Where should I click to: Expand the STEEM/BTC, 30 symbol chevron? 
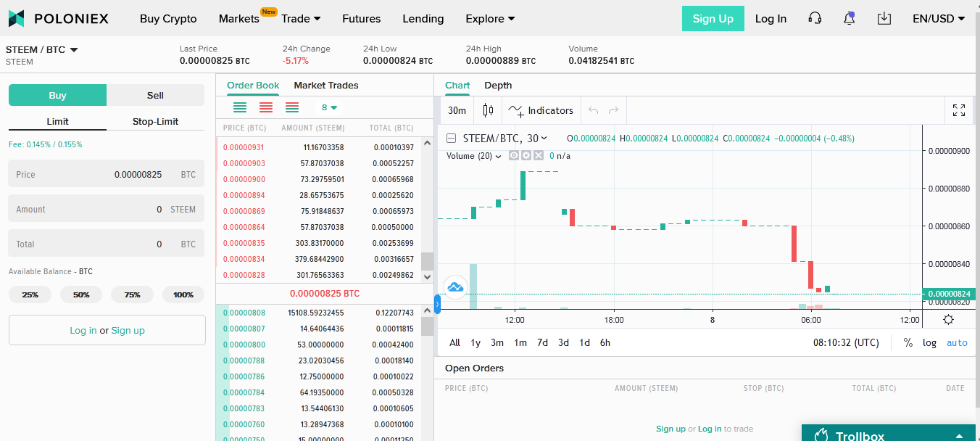[544, 138]
